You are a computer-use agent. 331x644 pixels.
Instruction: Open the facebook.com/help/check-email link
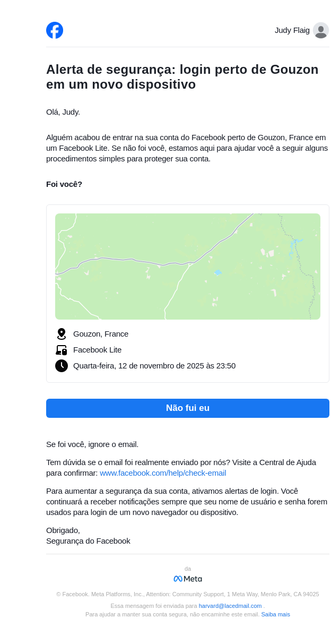(x=163, y=473)
